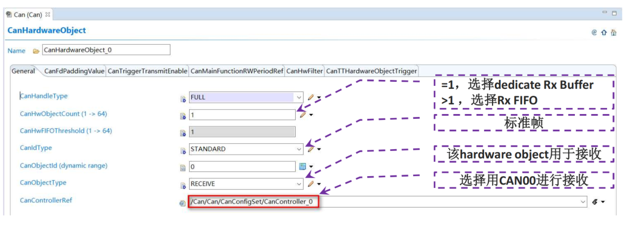
Task: Click the pencil icon beside CanObjectType RECEIVE
Action: (311, 184)
